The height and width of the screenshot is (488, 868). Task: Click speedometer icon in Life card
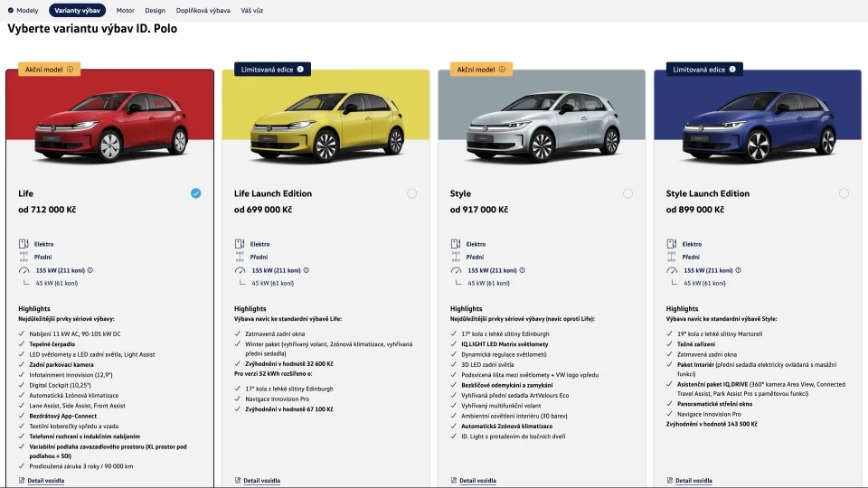coord(24,270)
